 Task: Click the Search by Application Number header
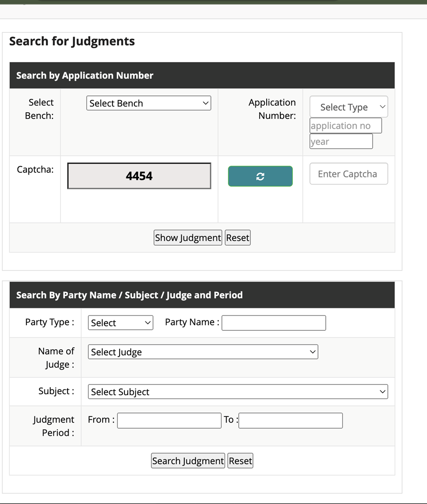coord(85,76)
